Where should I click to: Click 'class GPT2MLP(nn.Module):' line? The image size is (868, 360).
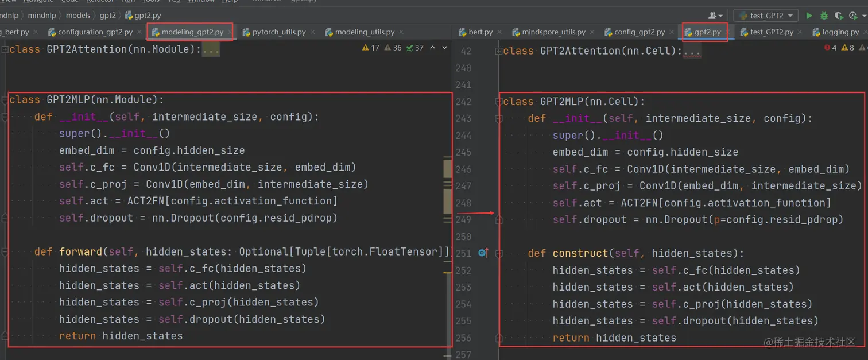coord(87,100)
